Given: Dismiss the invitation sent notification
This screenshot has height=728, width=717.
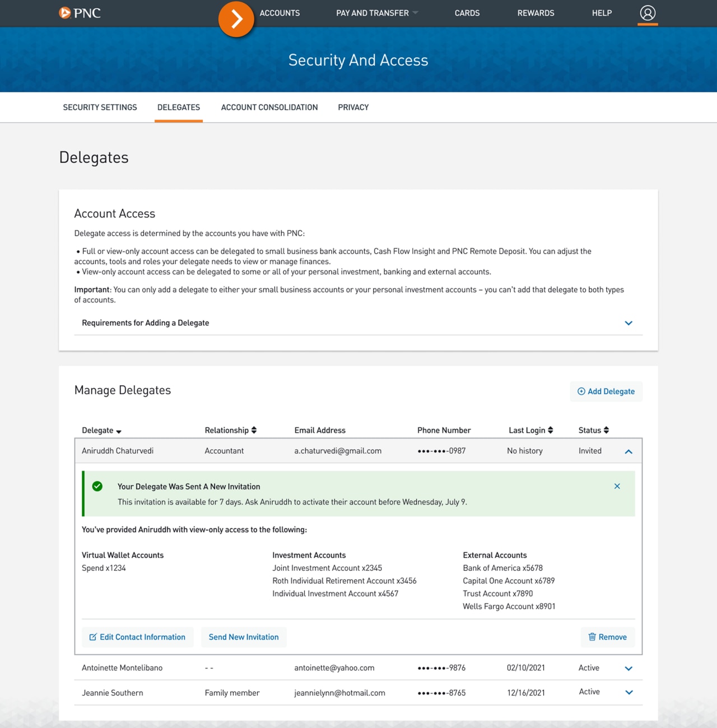Looking at the screenshot, I should pos(617,486).
